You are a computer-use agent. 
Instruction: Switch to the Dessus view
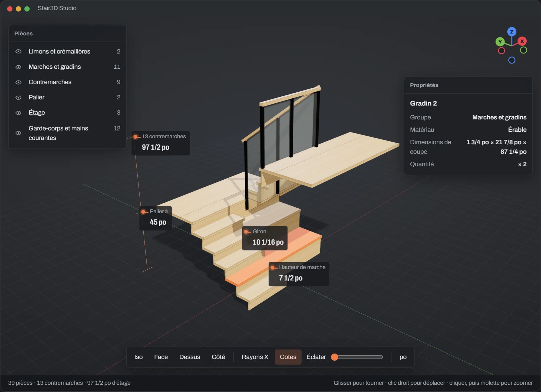coord(190,357)
